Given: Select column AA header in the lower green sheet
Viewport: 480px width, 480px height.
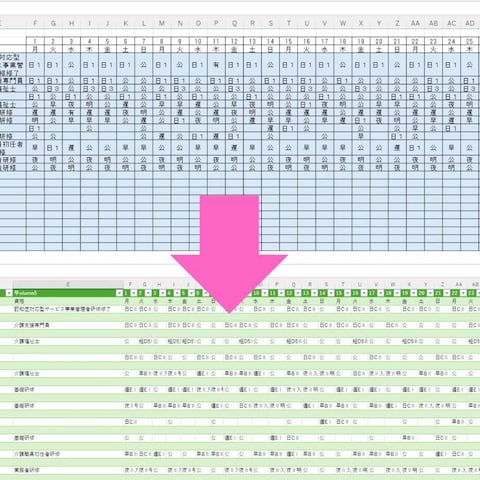Looking at the screenshot, I should pos(459,284).
